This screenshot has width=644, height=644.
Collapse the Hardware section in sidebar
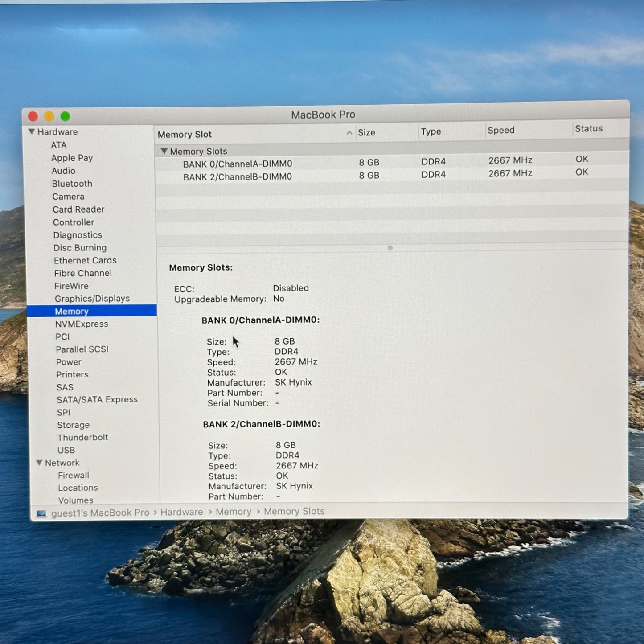click(x=32, y=132)
